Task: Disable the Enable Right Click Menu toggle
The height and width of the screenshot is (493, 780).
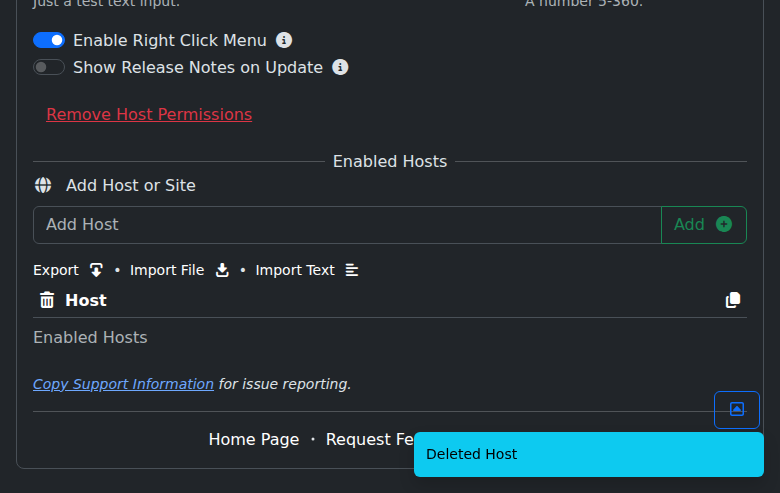Action: [x=49, y=41]
